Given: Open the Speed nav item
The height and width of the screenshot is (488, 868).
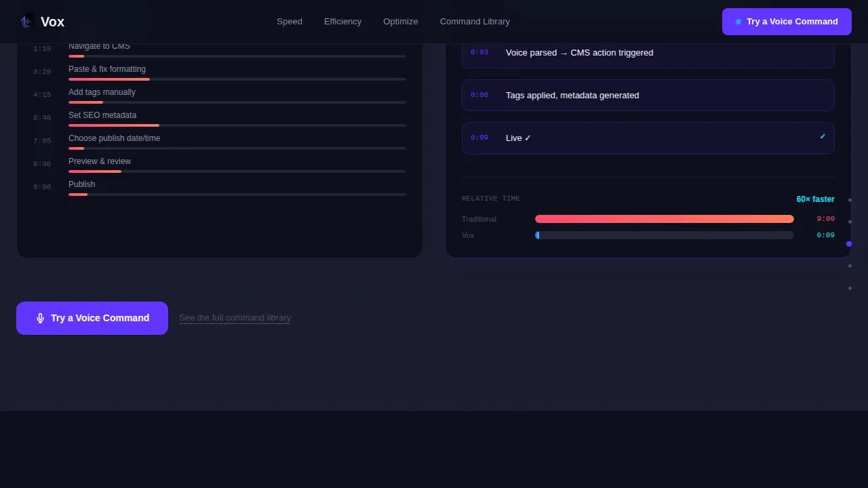Looking at the screenshot, I should tap(290, 21).
